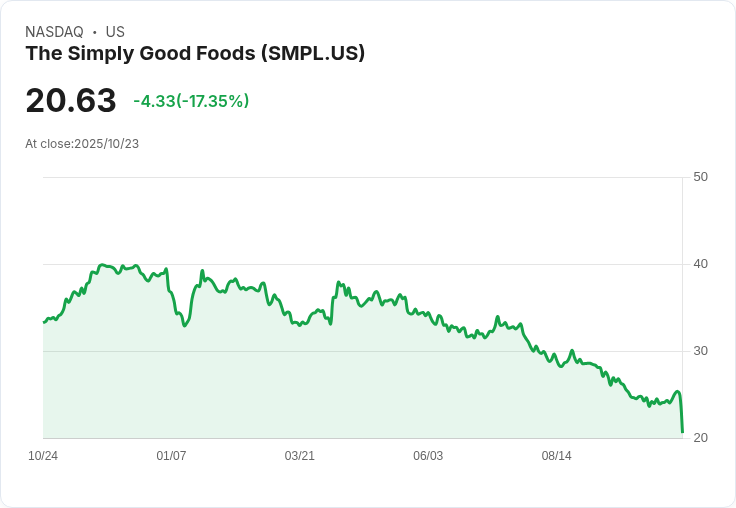Select the 03/21 date on x-axis
736x508 pixels.
pyautogui.click(x=300, y=456)
